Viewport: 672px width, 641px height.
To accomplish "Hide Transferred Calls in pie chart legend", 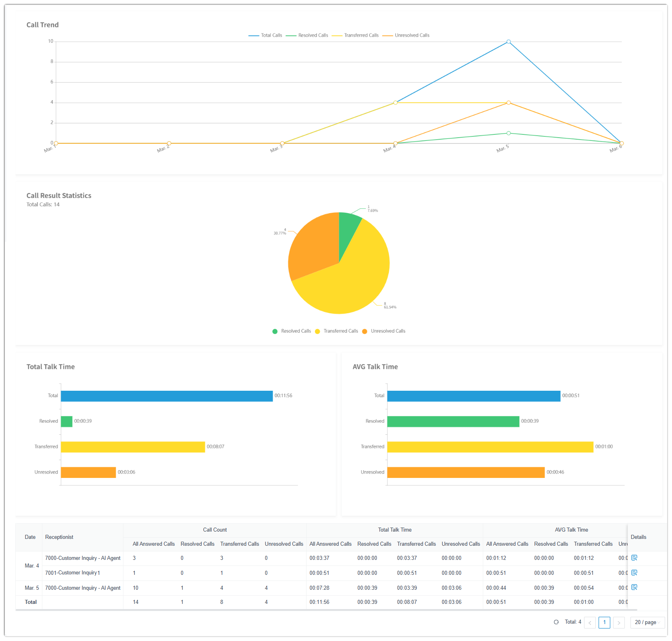I will tap(336, 331).
